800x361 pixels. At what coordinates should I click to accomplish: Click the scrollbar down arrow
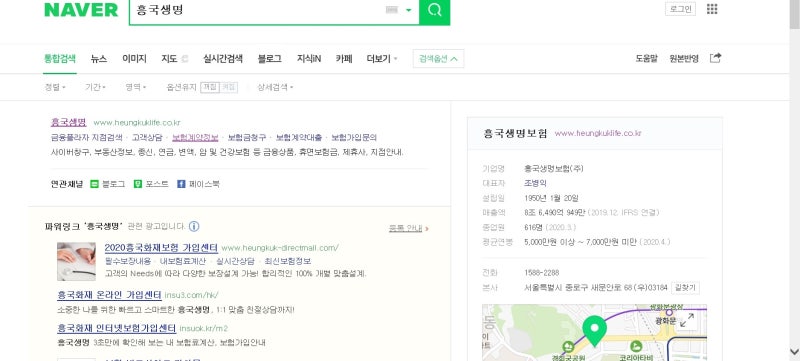[x=794, y=351]
